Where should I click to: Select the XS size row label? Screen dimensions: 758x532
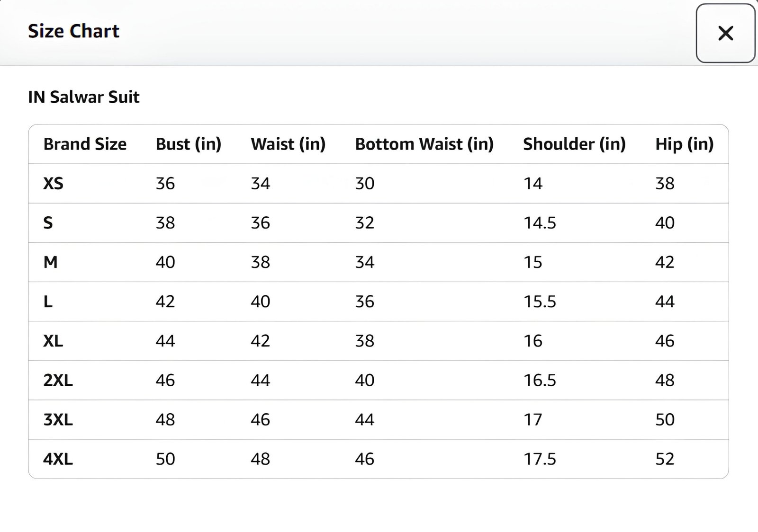(x=53, y=184)
